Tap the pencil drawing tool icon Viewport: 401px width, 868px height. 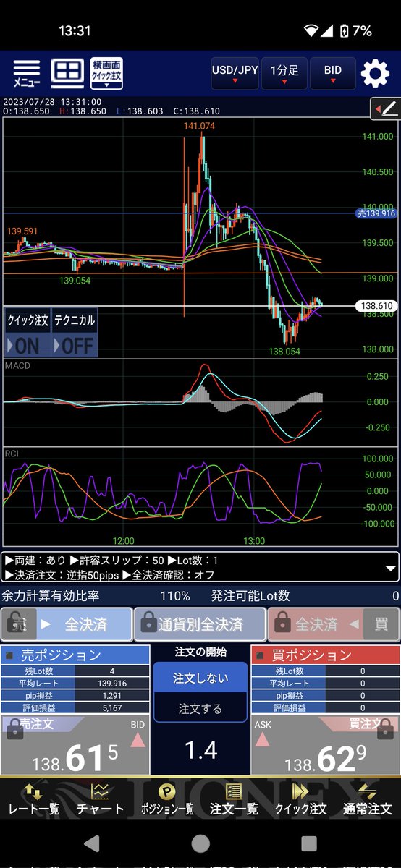click(384, 109)
